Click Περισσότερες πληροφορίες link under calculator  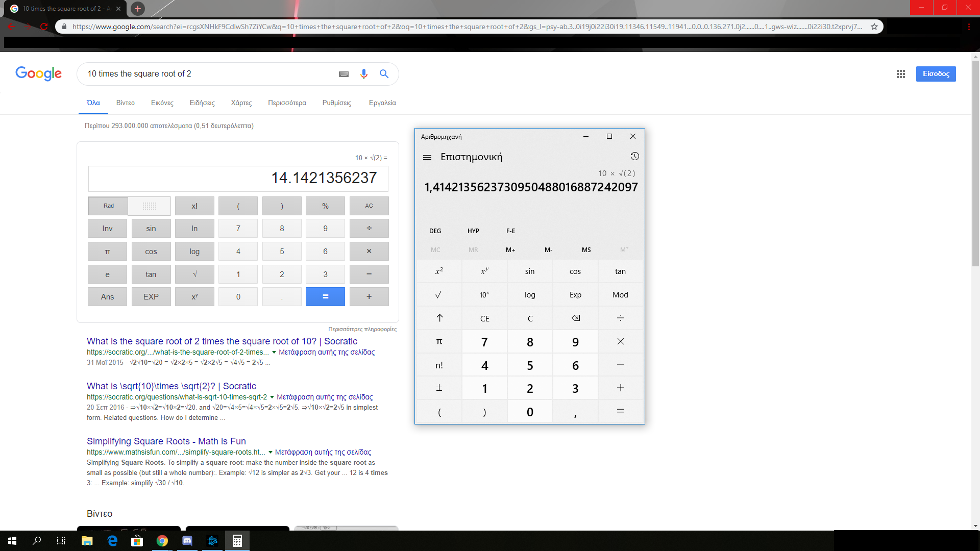362,329
